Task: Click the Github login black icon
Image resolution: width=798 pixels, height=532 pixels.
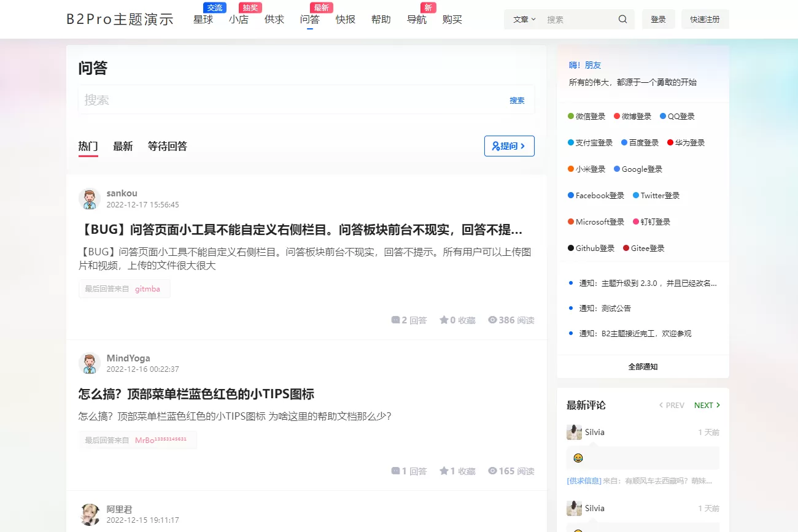Action: point(571,249)
